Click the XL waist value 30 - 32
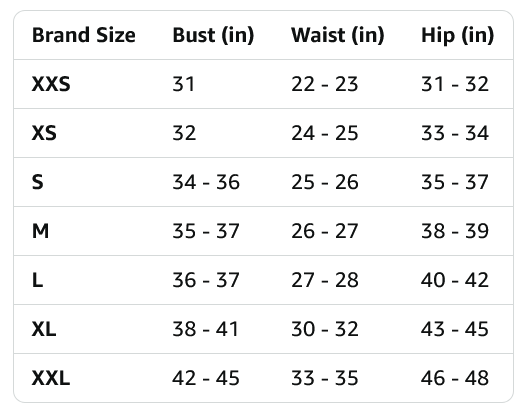Image resolution: width=522 pixels, height=412 pixels. click(x=325, y=329)
